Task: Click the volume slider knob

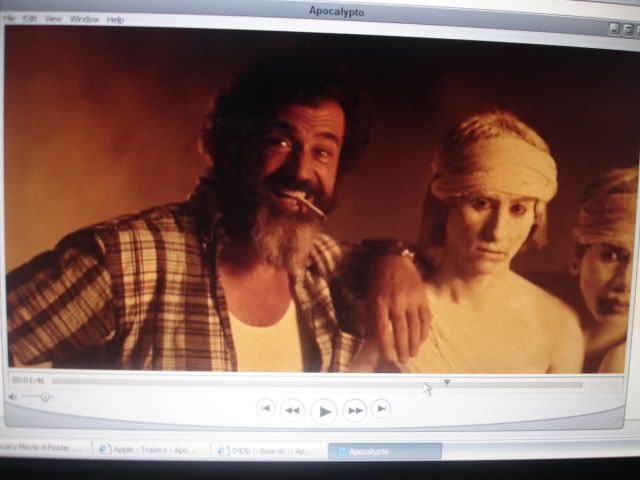Action: (45, 396)
